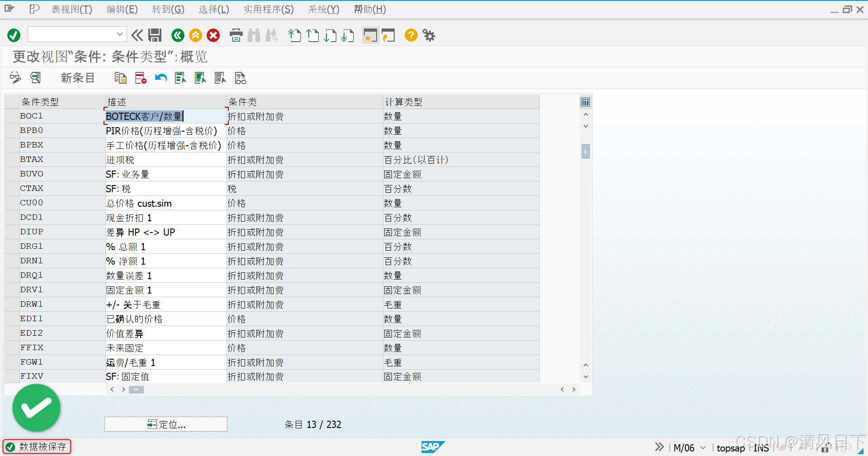Click the Create Shortcut icon
This screenshot has width=868, height=456.
pos(388,35)
